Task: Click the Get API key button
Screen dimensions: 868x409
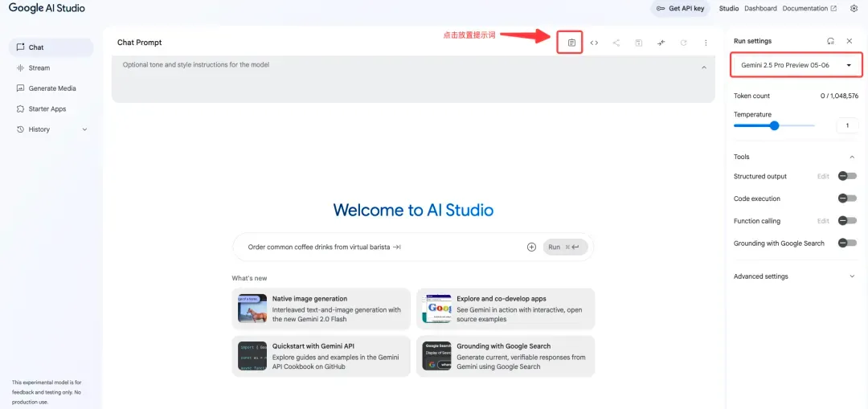Action: 680,9
